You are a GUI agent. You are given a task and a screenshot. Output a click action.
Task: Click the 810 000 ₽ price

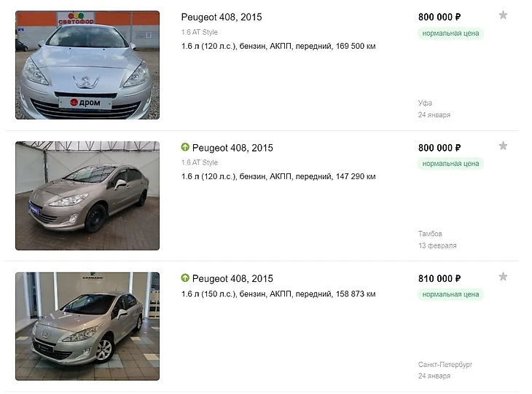pos(439,279)
